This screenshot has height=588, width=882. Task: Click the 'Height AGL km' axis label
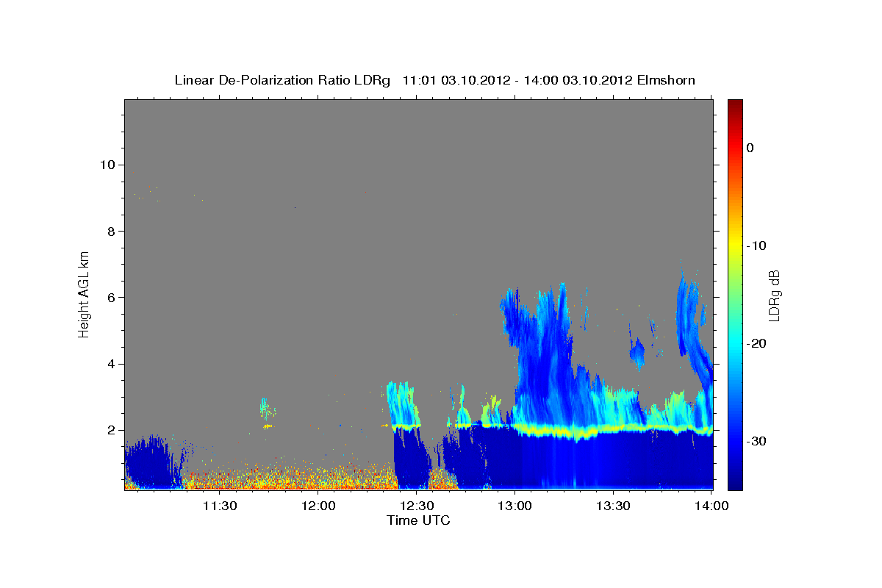click(x=85, y=293)
